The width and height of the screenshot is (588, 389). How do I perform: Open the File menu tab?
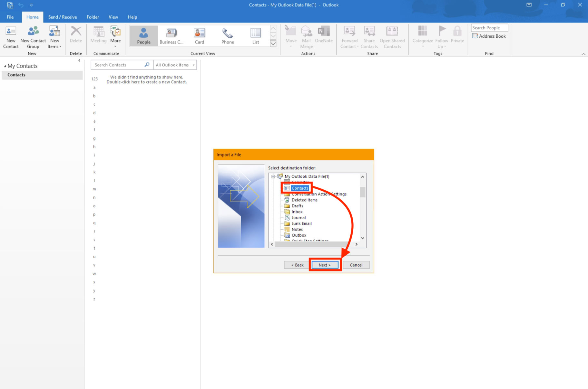(10, 17)
